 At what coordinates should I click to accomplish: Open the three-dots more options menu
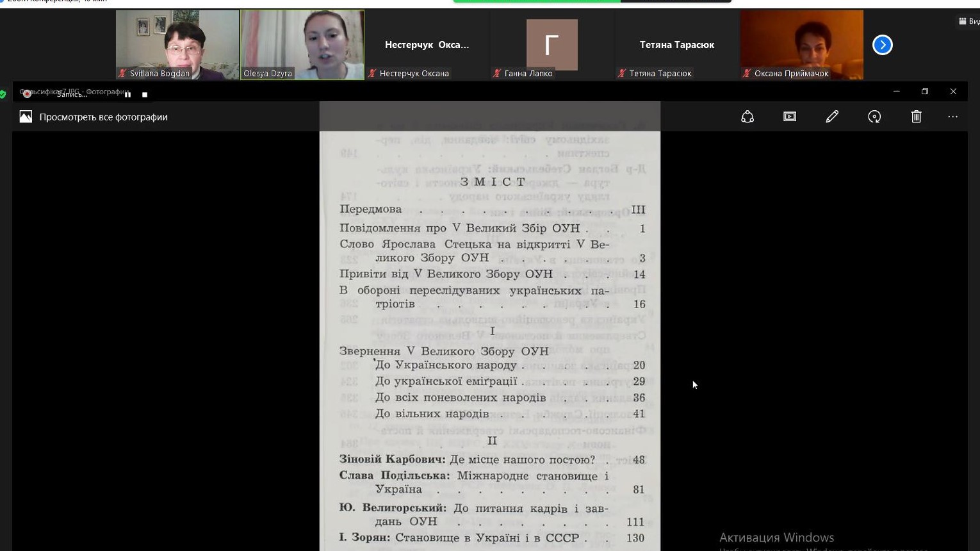tap(952, 117)
